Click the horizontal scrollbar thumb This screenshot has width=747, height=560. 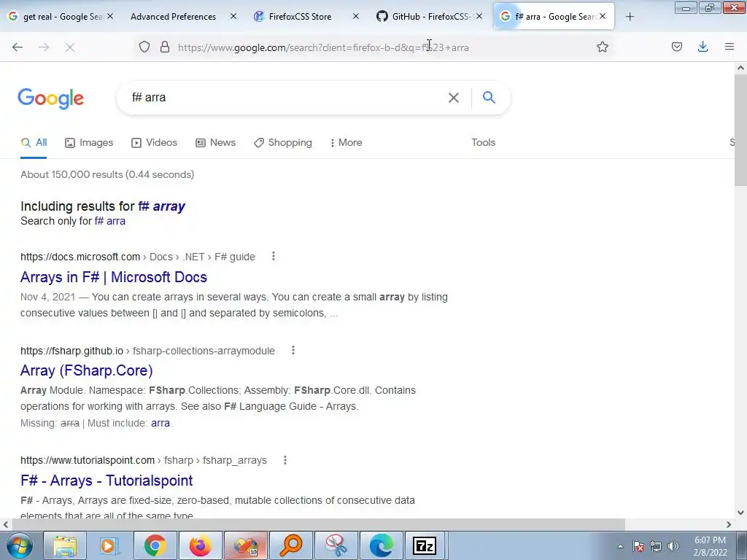[x=318, y=524]
